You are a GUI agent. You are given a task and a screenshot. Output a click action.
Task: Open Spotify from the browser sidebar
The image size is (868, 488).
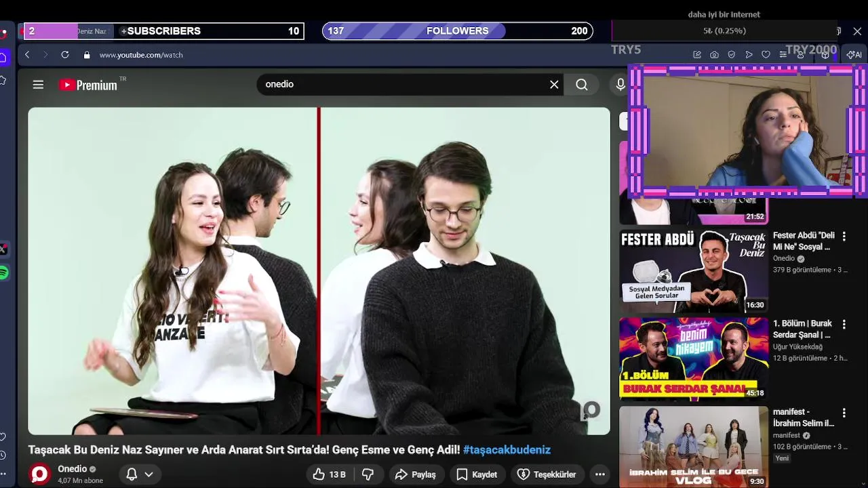coord(3,273)
